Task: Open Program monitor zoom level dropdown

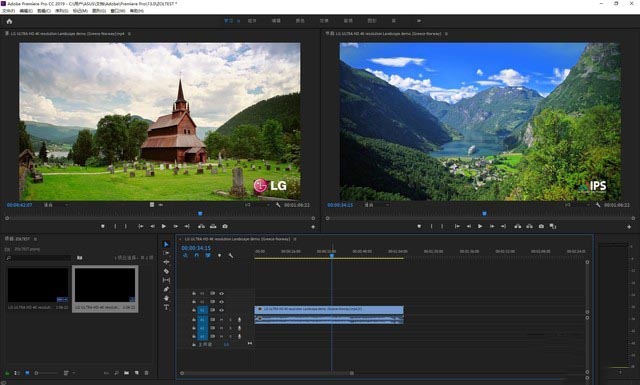Action: [x=376, y=205]
